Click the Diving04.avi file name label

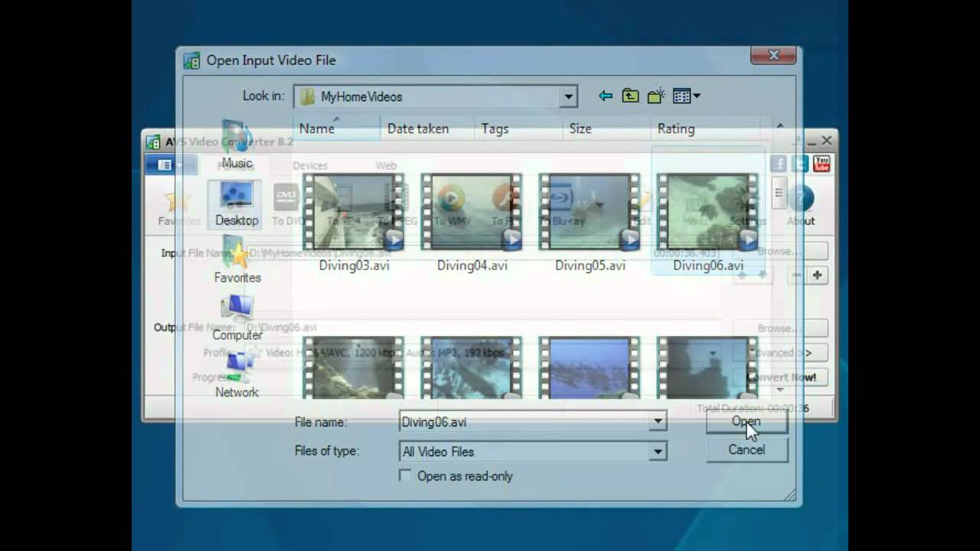click(472, 266)
